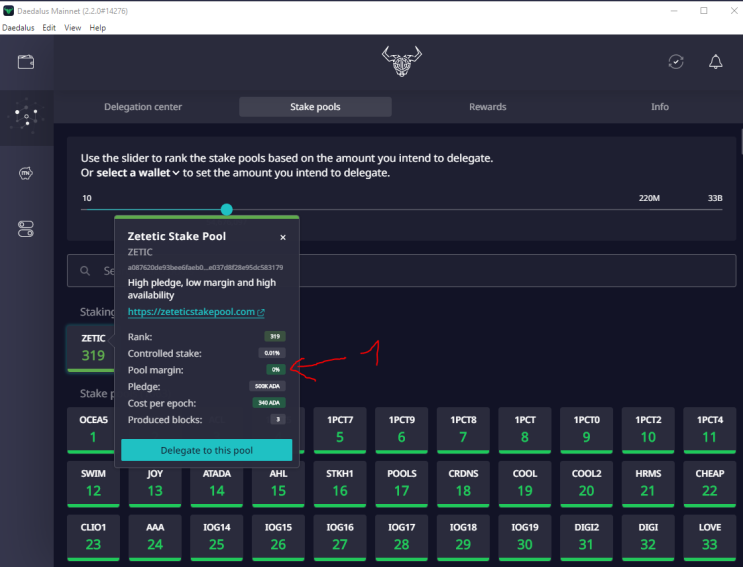
Task: Open the View menu
Action: (72, 27)
